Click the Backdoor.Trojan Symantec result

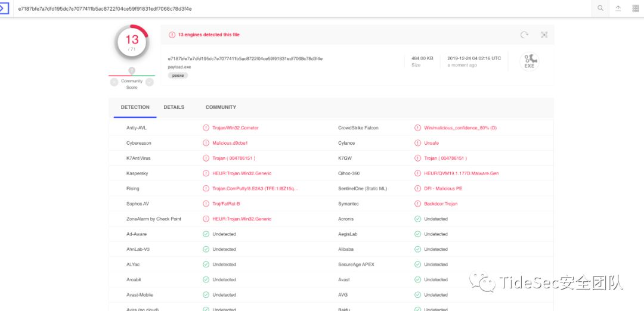(x=441, y=204)
